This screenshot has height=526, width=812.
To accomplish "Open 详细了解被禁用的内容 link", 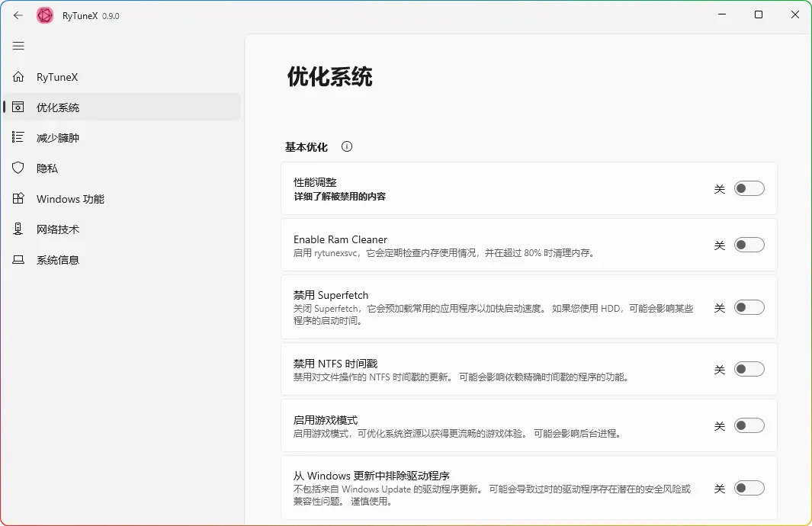I will tap(339, 197).
